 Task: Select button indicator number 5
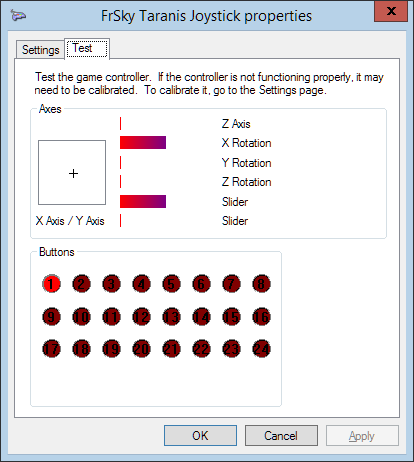tap(171, 284)
